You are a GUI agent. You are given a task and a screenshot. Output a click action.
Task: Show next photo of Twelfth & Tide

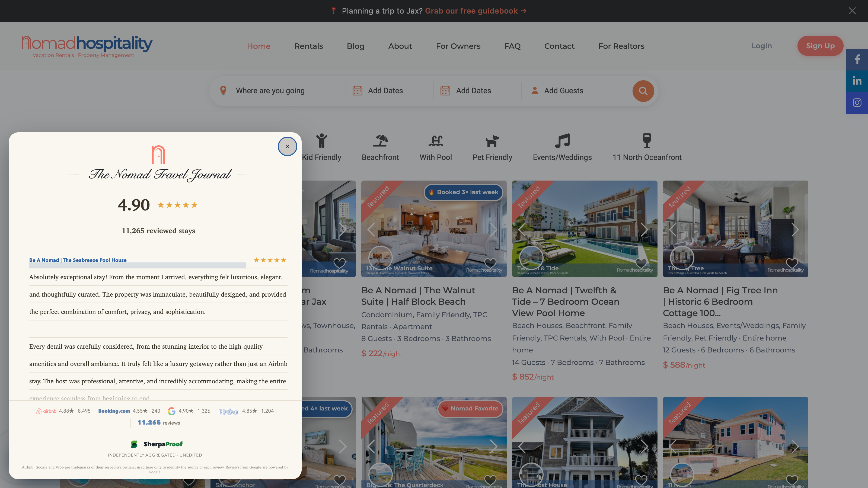tap(644, 230)
